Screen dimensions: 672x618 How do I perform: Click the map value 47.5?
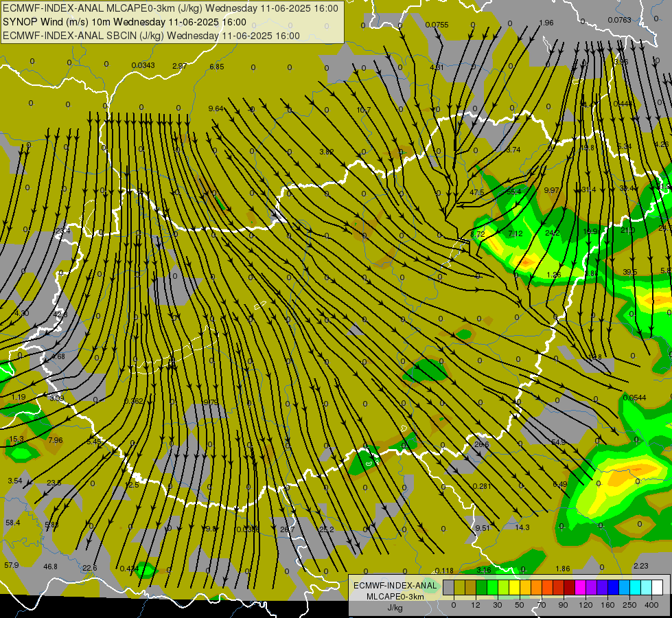(x=476, y=192)
